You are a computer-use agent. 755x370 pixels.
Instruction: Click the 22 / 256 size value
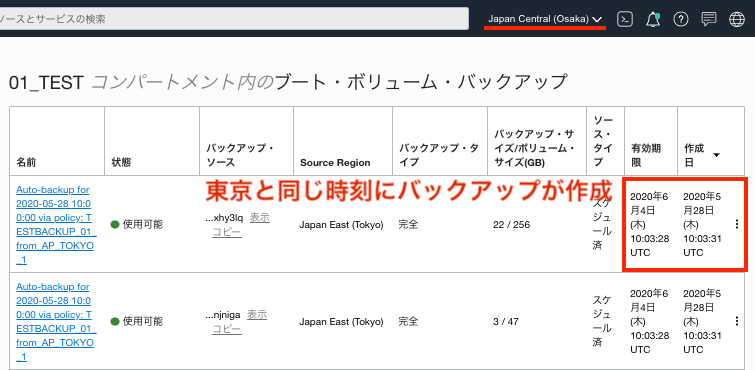coord(511,225)
